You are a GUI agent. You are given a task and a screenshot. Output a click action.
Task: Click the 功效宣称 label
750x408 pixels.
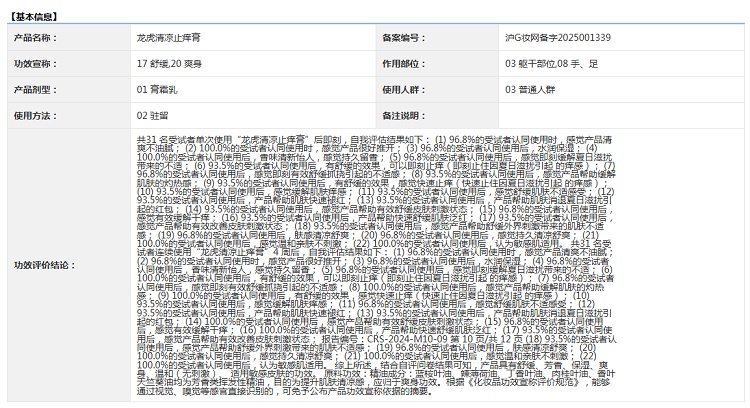[x=35, y=64]
